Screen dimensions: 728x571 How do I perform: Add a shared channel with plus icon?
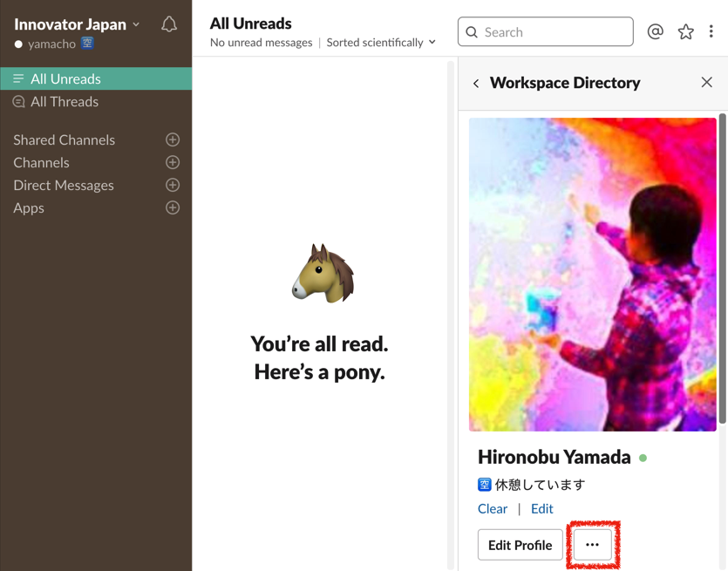pos(173,139)
